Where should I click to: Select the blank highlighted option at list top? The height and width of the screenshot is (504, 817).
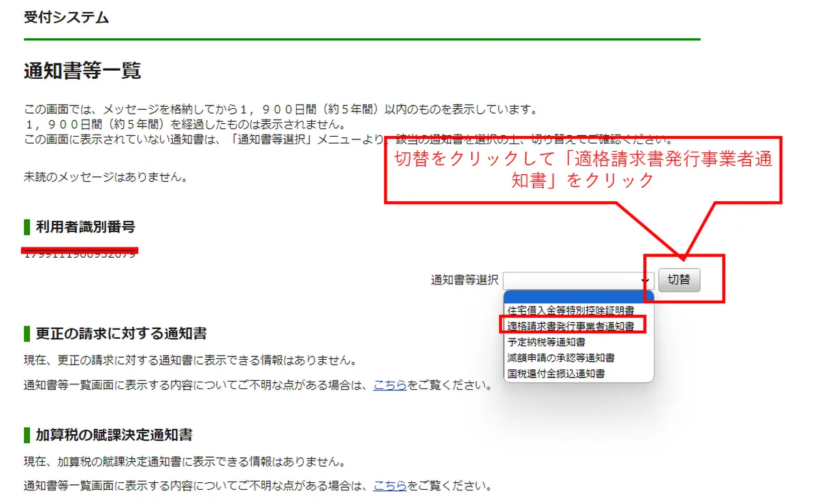pos(578,296)
